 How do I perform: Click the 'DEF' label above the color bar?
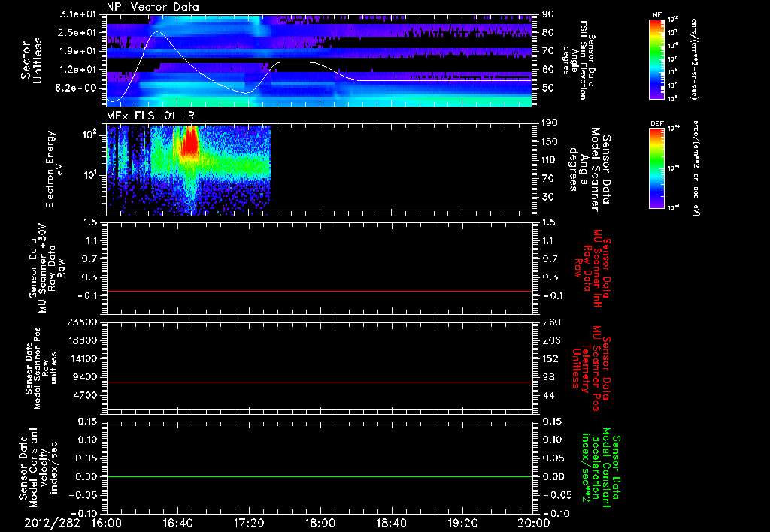click(x=657, y=124)
